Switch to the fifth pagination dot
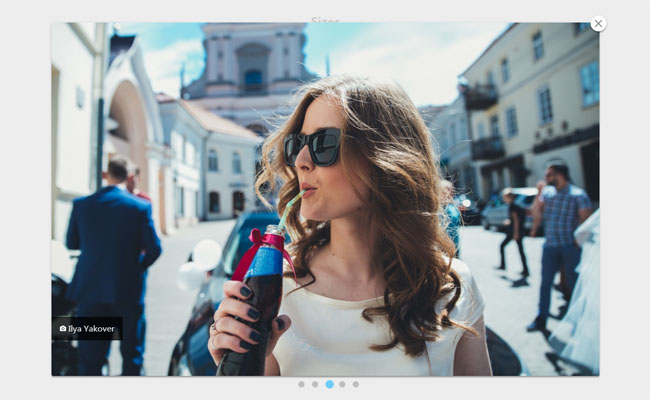650x400 pixels. (355, 384)
